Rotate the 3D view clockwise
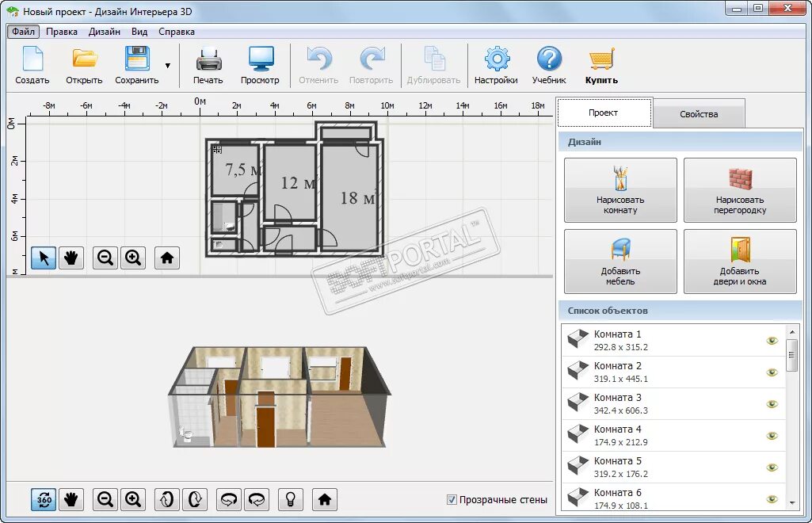Screen dimensions: 812x523 [x=257, y=500]
